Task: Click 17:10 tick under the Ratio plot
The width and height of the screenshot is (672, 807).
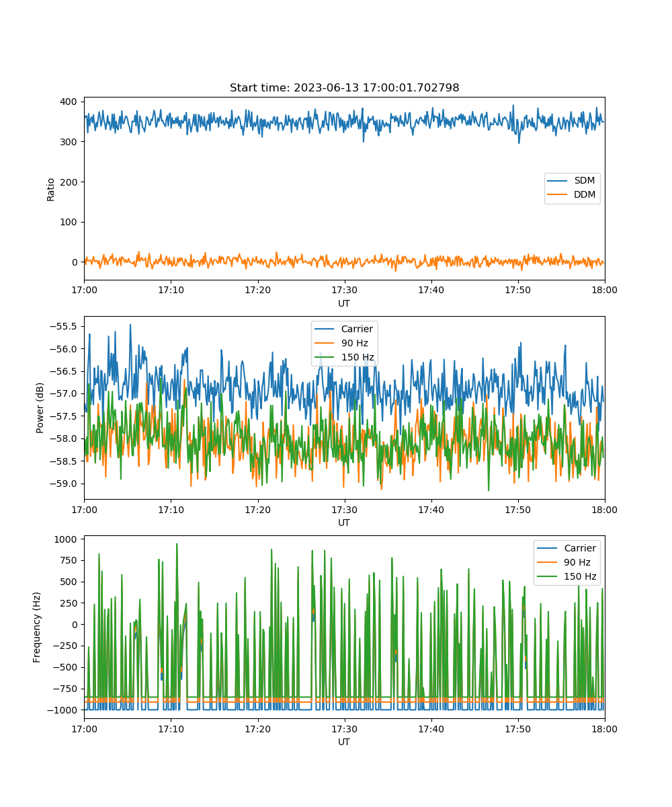Action: (171, 290)
